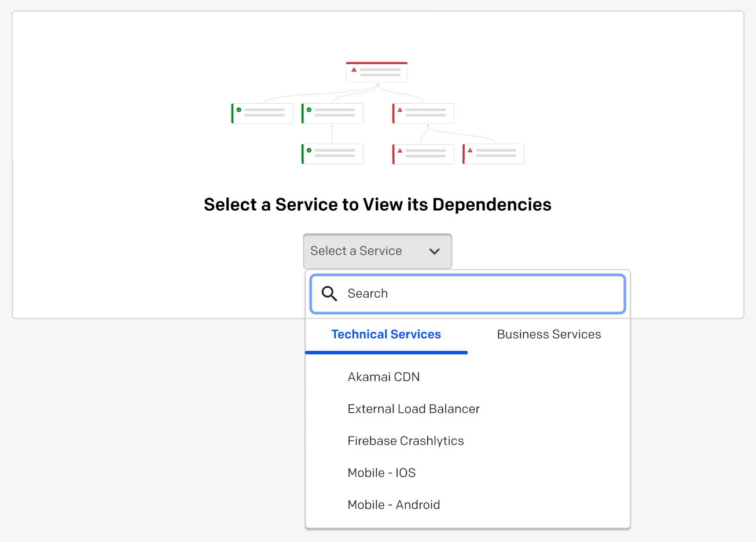Focus the Search input field
756x542 pixels.
tap(480, 294)
